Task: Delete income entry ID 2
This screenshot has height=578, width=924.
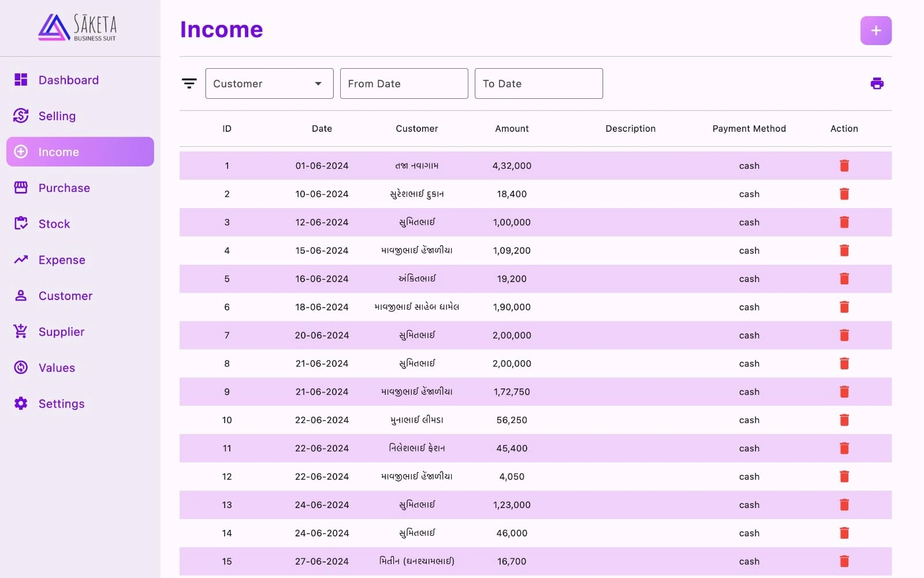Action: [844, 194]
